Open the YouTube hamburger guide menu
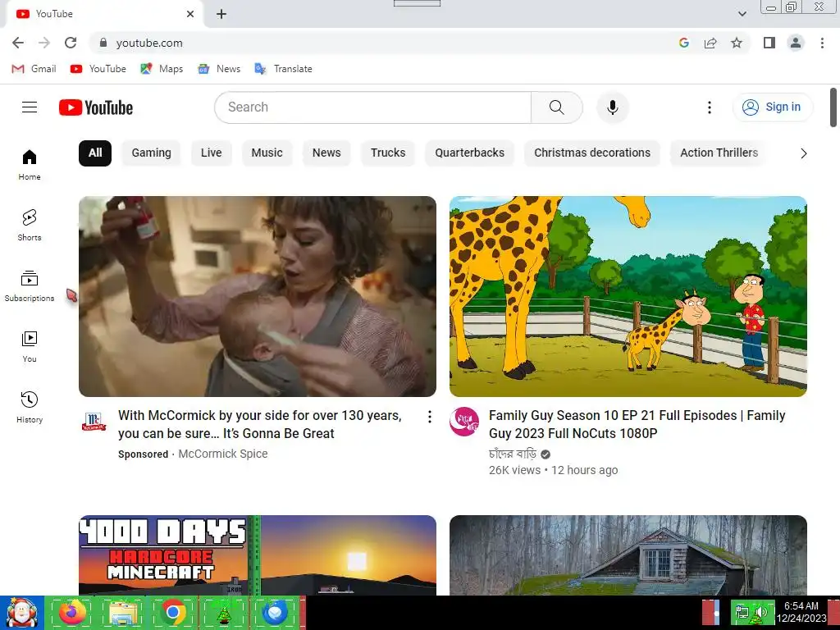 (30, 107)
